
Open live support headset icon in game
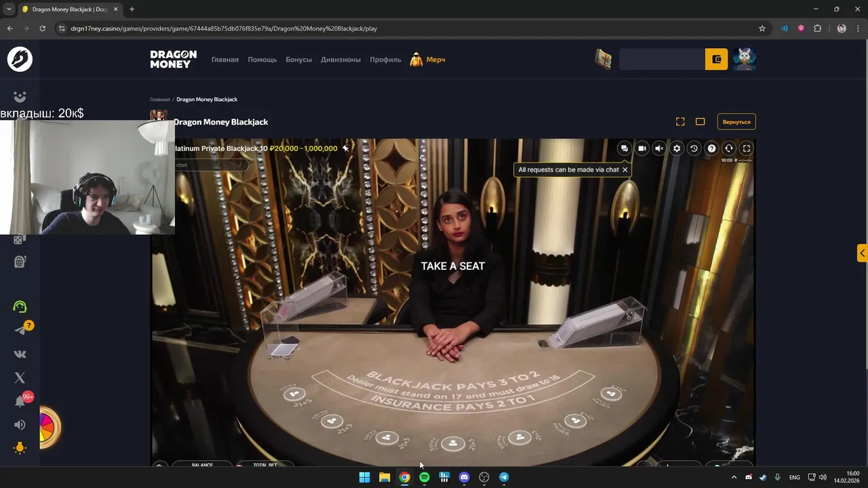tap(729, 148)
